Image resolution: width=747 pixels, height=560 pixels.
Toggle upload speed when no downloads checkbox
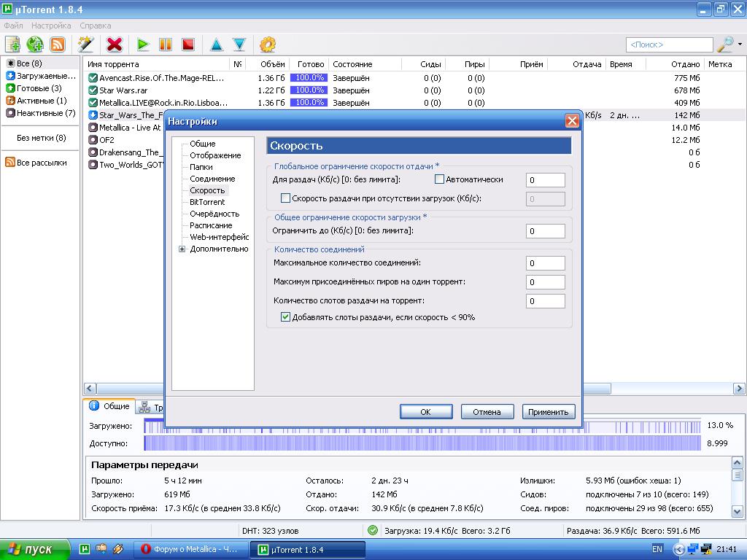(286, 198)
